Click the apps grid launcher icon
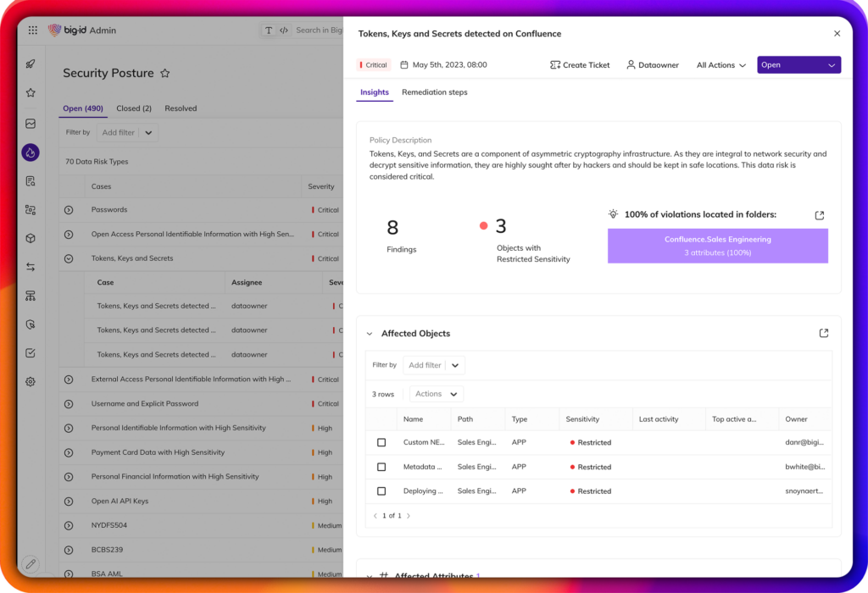This screenshot has width=868, height=593. tap(33, 30)
